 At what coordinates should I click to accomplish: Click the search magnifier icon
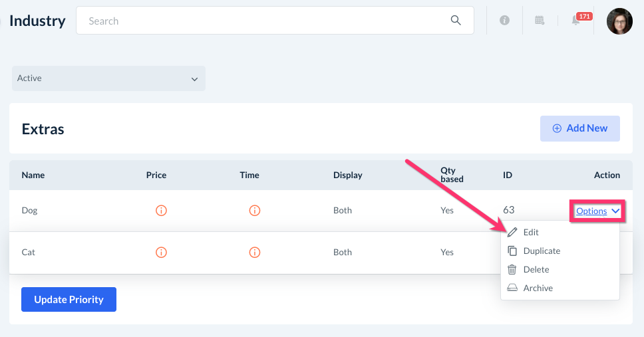click(456, 21)
